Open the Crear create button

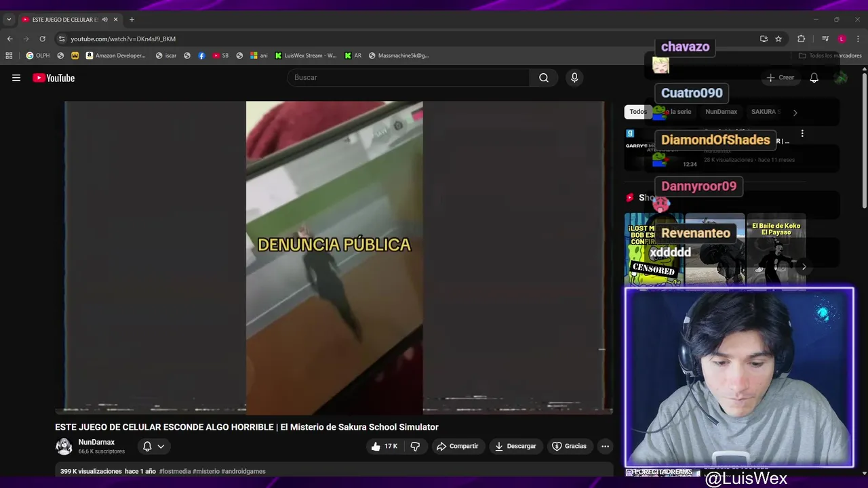click(781, 78)
